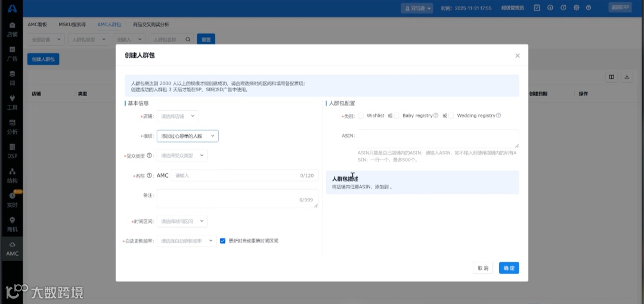Open the 请选择受众类型 dropdown
This screenshot has height=304, width=644.
(x=182, y=156)
